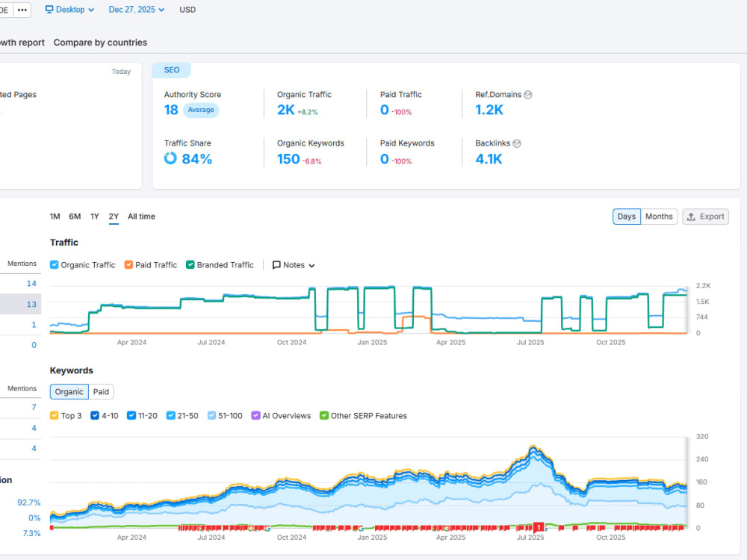
Task: Toggle the 11-20 positions checkbox
Action: pos(131,415)
